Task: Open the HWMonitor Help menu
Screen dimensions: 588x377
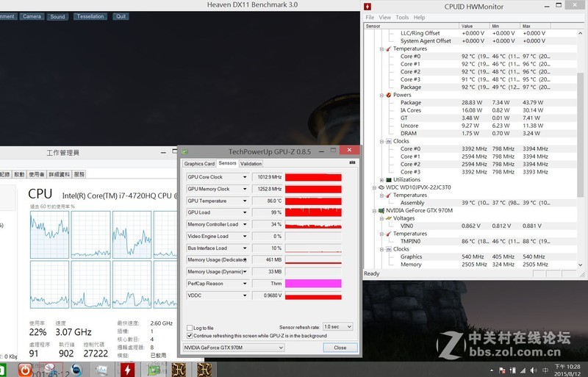Action: pyautogui.click(x=419, y=17)
